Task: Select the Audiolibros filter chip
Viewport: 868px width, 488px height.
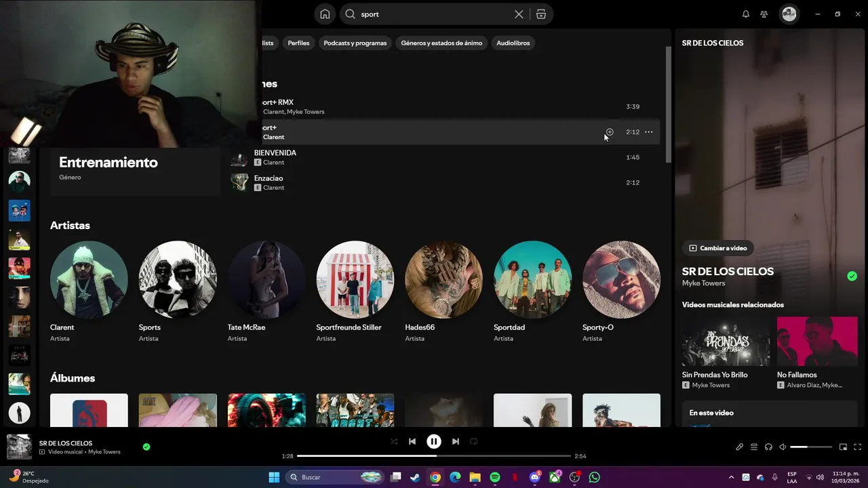Action: (513, 43)
